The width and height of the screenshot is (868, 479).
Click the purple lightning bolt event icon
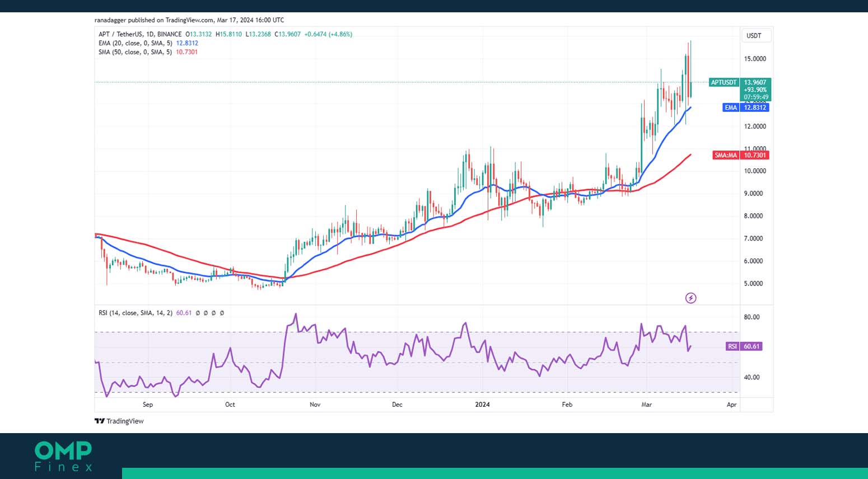pos(690,298)
